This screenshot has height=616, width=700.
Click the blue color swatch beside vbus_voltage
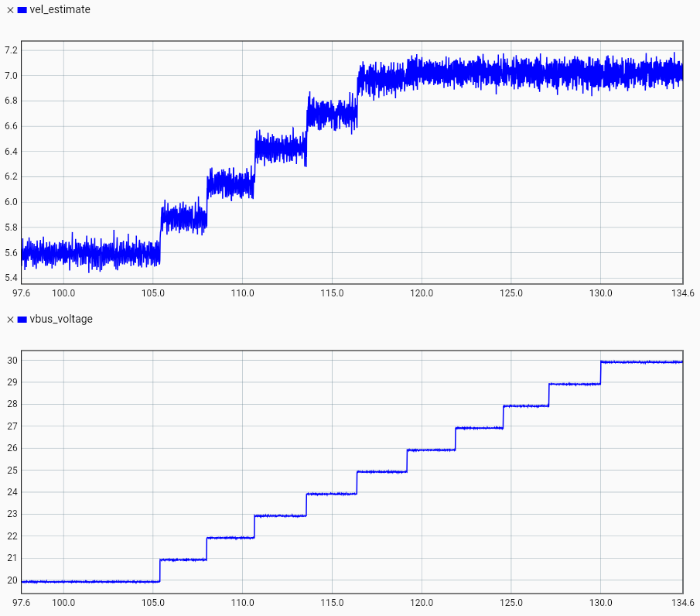(x=22, y=320)
